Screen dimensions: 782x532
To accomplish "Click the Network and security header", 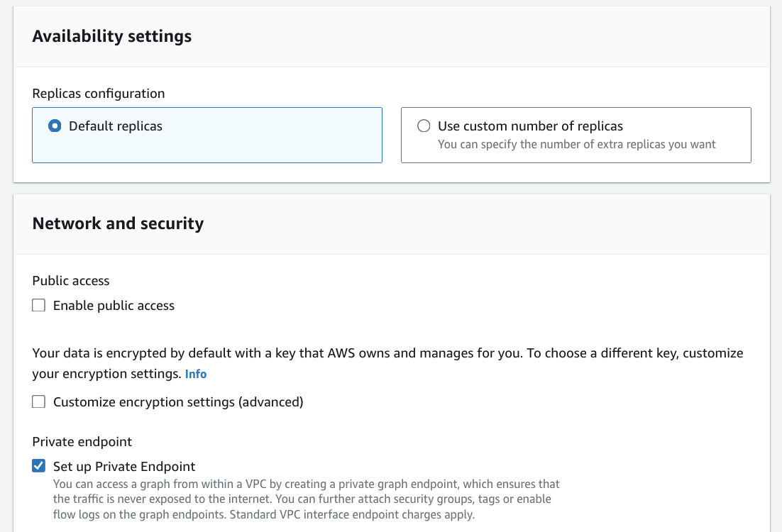I will point(118,223).
